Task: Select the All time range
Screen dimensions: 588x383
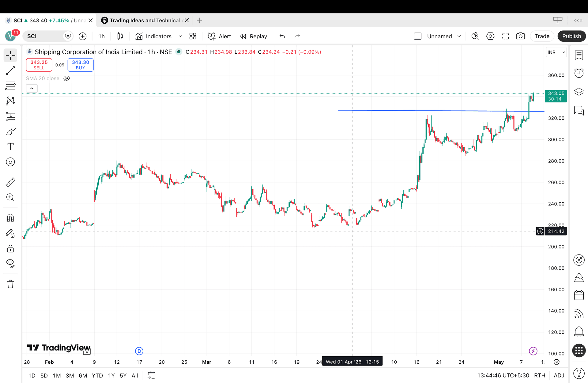Action: pyautogui.click(x=135, y=375)
